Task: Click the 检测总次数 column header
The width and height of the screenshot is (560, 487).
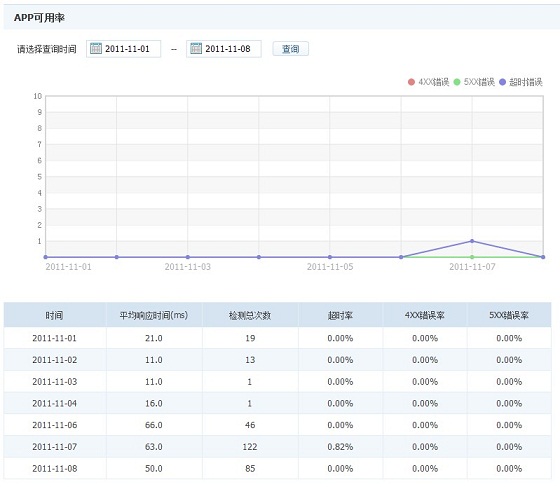Action: (x=250, y=315)
